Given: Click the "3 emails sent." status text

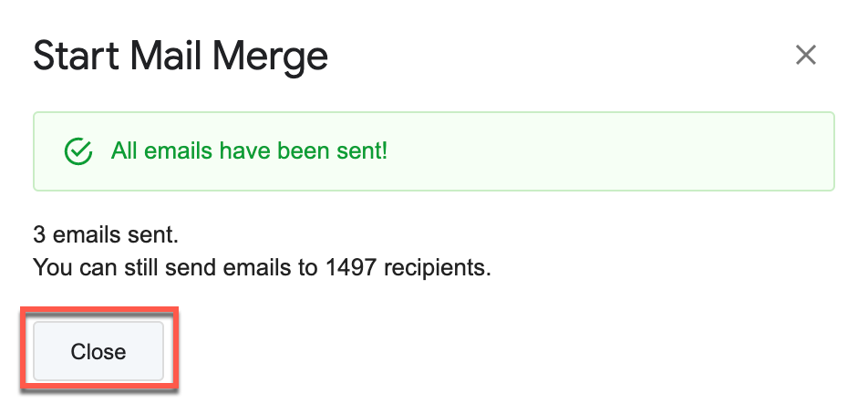Looking at the screenshot, I should pyautogui.click(x=106, y=235).
